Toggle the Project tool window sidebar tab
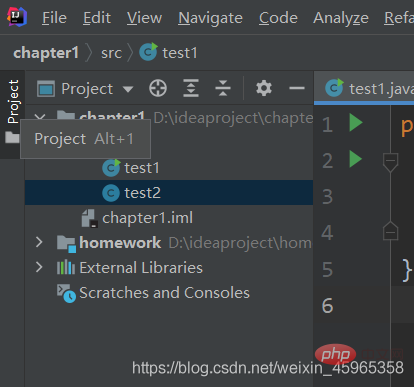This screenshot has height=387, width=414. coord(13,102)
